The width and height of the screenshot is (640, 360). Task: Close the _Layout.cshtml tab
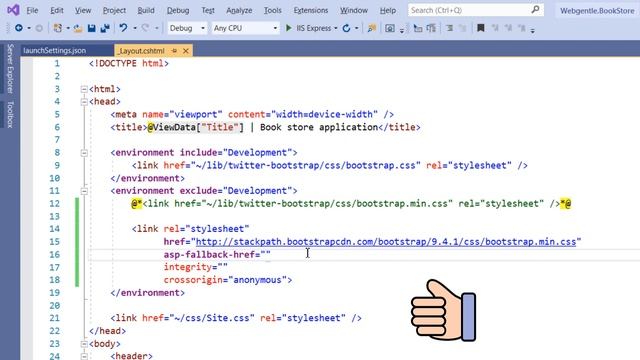pos(186,51)
